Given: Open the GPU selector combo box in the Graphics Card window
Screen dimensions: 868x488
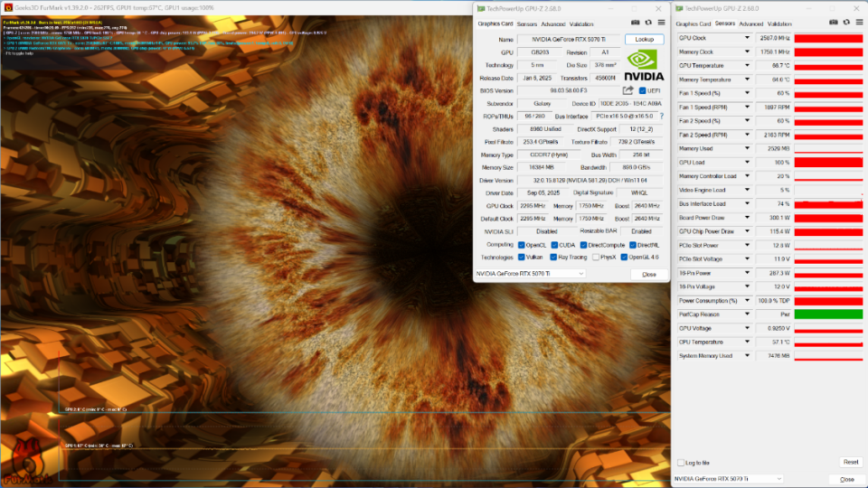Looking at the screenshot, I should click(531, 273).
